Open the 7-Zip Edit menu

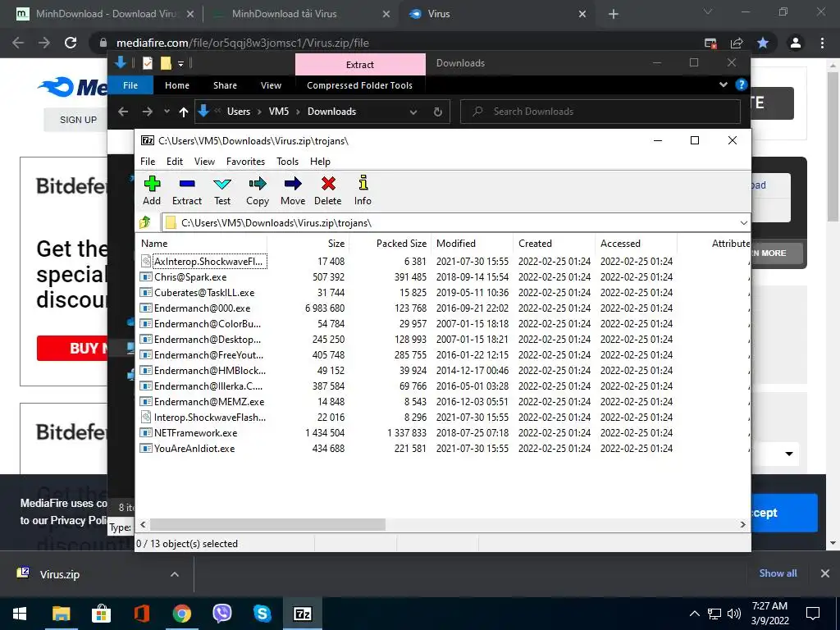click(x=175, y=162)
